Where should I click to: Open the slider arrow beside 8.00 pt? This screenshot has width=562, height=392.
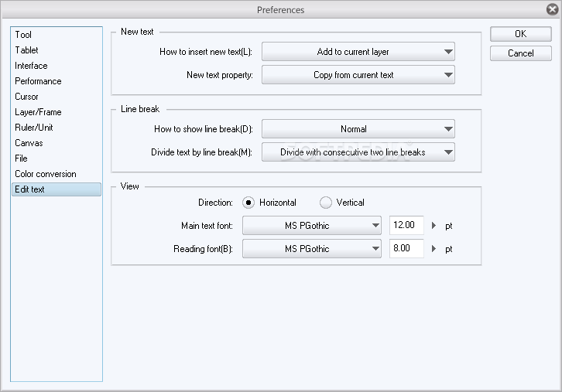click(x=433, y=249)
